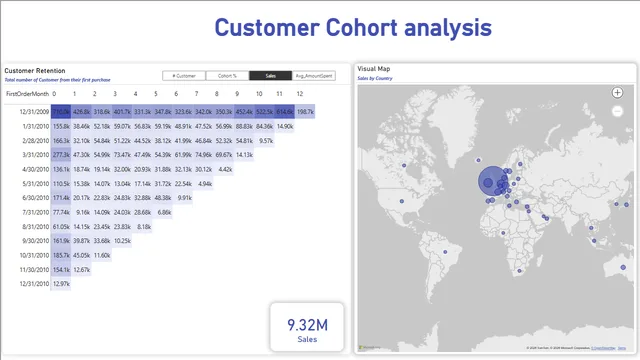Select the 12/31/2010 row label
Viewport: 640px width, 360px height.
34,284
